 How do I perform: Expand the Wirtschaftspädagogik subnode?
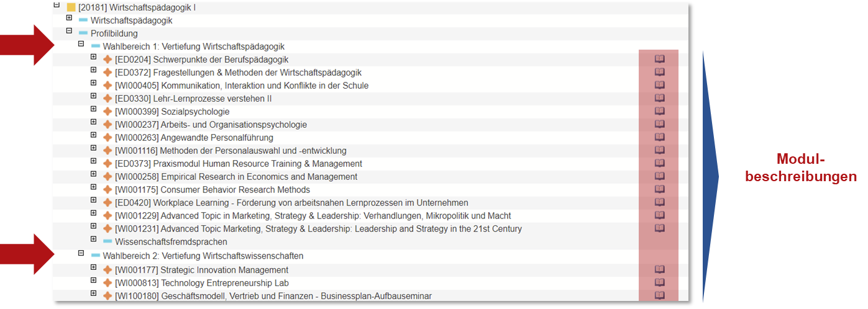(69, 18)
